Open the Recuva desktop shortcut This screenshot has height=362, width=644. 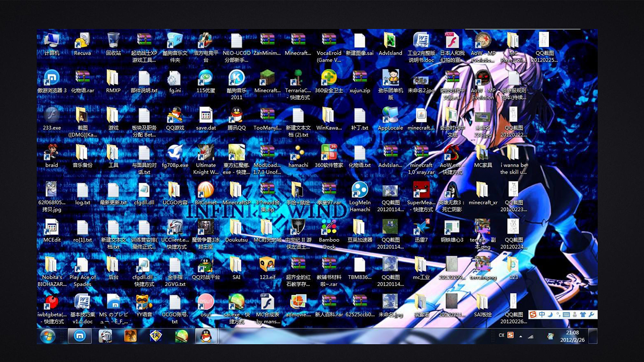[82, 44]
